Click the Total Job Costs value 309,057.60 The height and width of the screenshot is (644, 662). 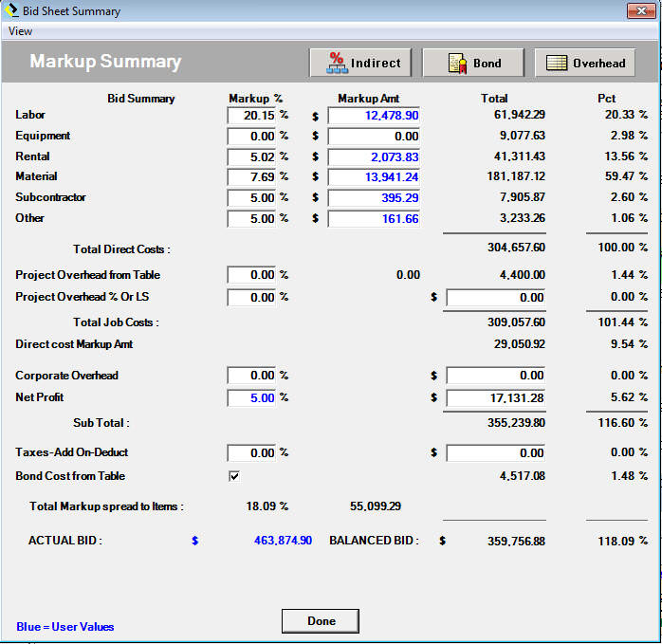[516, 322]
